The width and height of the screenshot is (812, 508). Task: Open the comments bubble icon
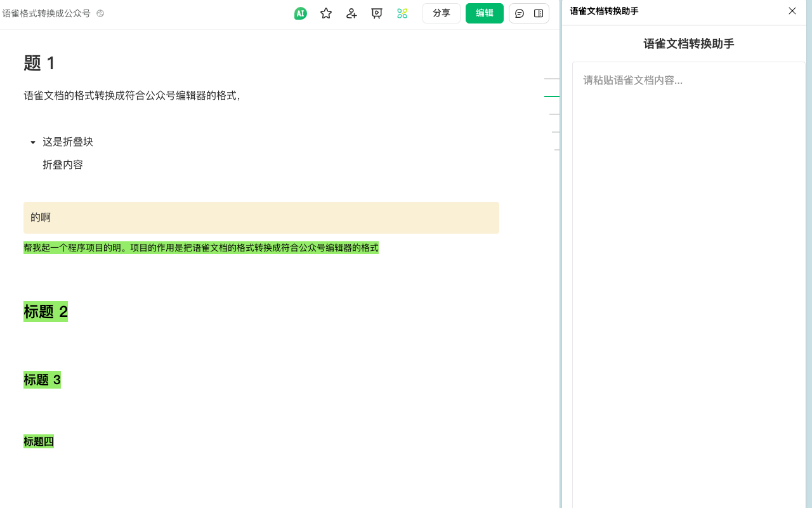tap(520, 13)
